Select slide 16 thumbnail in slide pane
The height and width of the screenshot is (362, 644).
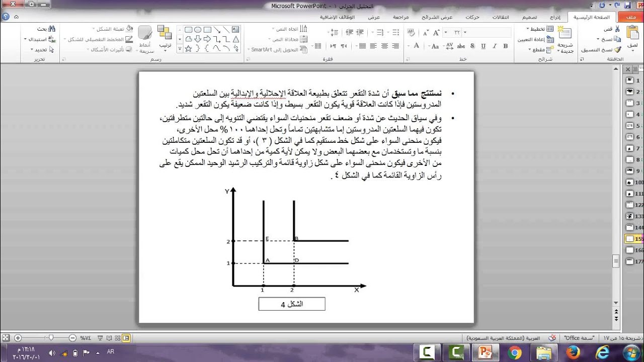[x=630, y=250]
